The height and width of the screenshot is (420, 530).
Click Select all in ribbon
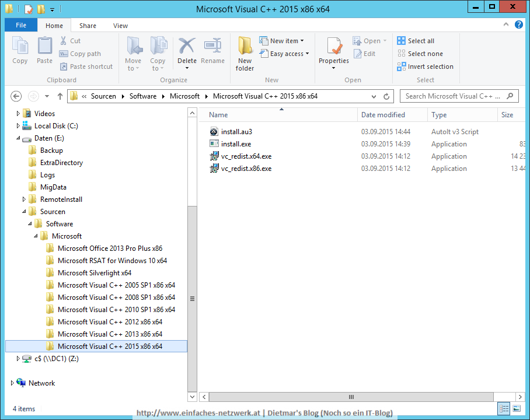click(416, 41)
